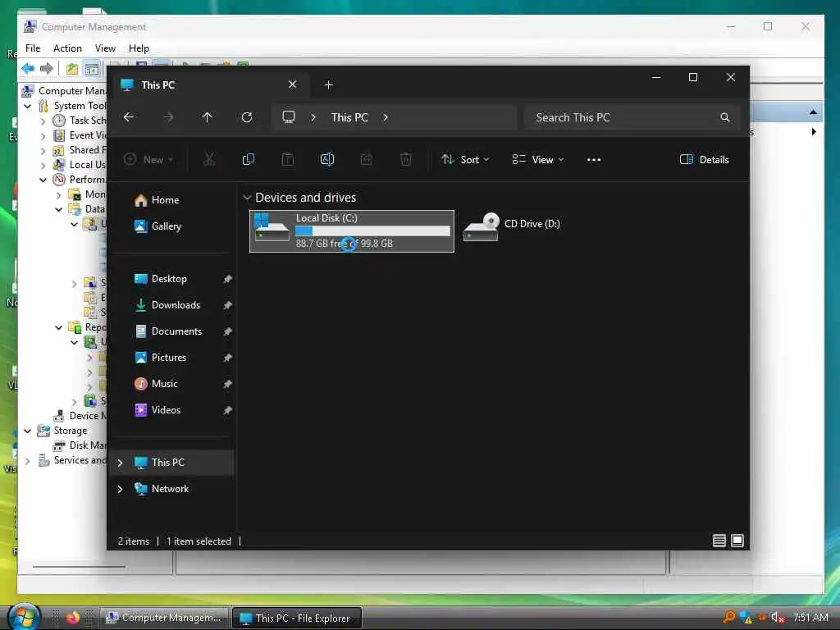840x630 pixels.
Task: Click the Share toolbar icon
Action: tap(367, 159)
